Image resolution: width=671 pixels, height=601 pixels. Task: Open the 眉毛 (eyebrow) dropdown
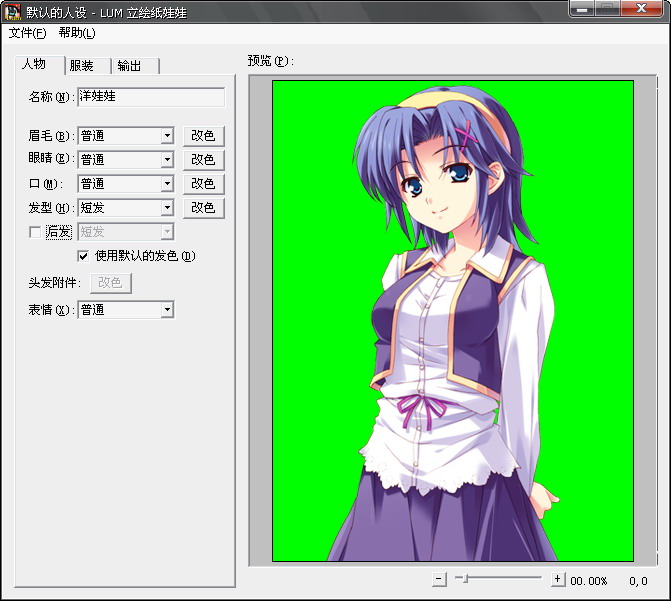[x=167, y=136]
